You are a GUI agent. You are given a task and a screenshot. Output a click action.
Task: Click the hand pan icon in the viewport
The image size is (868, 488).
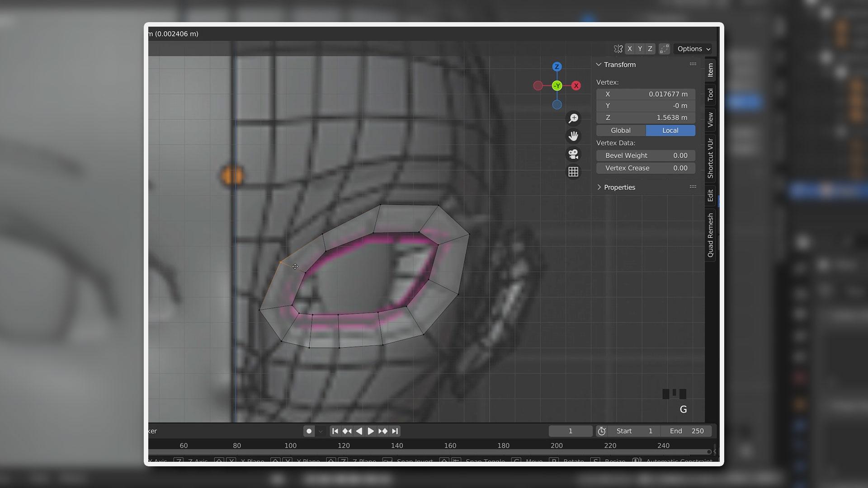[x=573, y=136]
